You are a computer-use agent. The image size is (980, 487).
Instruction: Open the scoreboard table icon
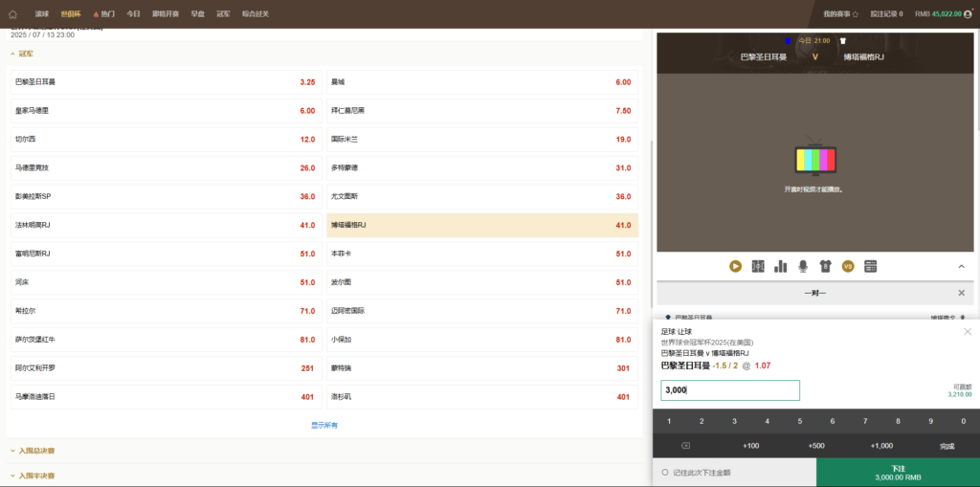pos(870,266)
